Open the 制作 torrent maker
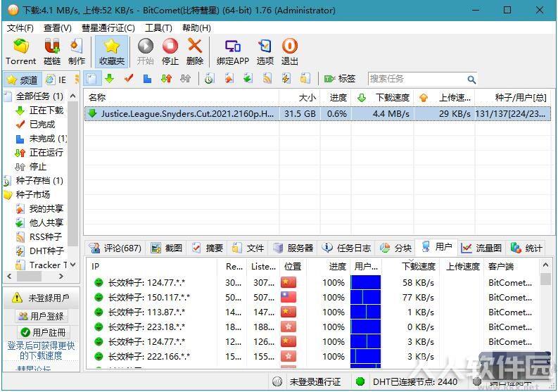The image size is (558, 392). pyautogui.click(x=77, y=52)
